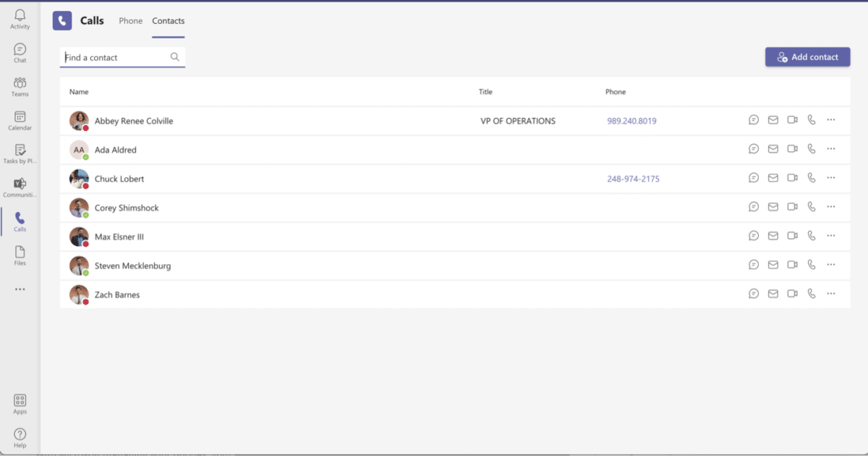Select the Contacts tab
Viewport: 868px width, 458px height.
[168, 21]
